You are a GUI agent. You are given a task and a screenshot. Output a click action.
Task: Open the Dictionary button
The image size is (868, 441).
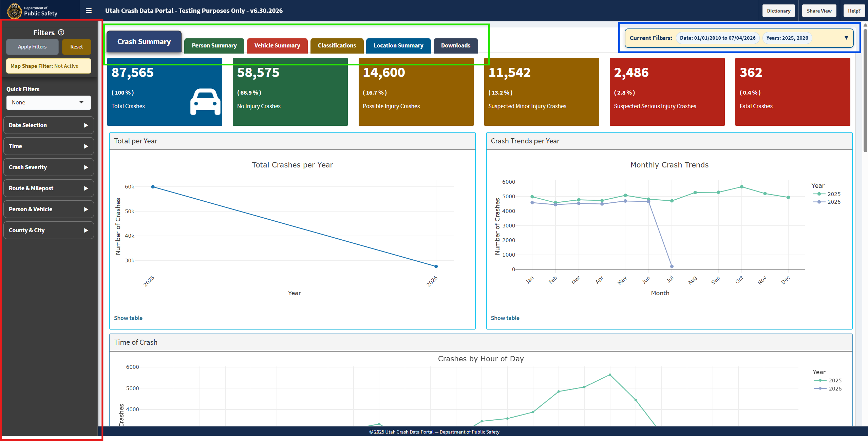(778, 11)
